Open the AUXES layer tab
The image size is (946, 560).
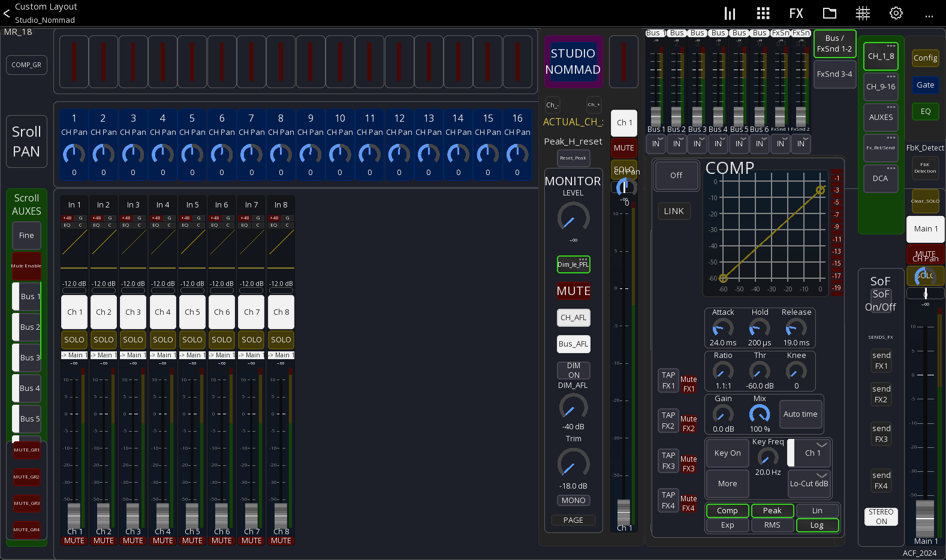pyautogui.click(x=881, y=118)
